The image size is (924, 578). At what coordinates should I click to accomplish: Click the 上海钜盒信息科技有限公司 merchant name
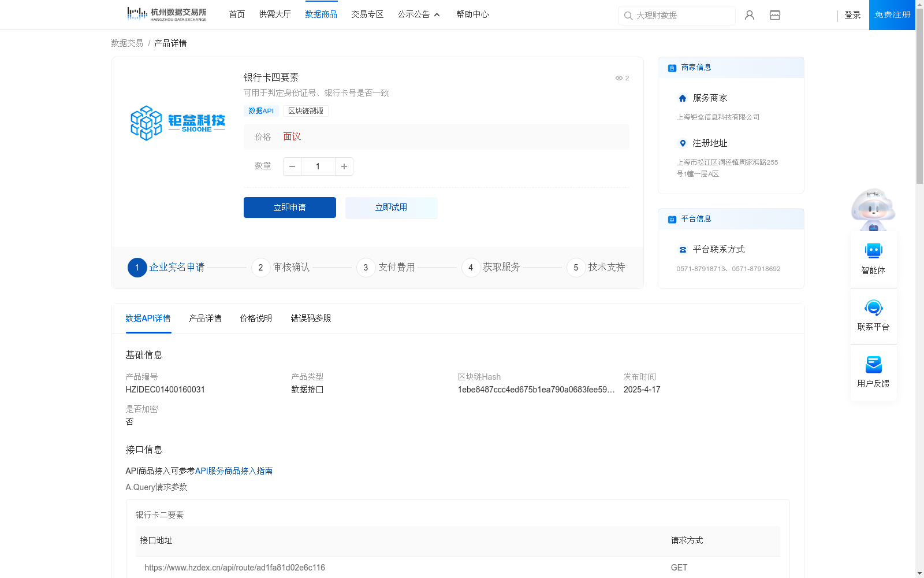718,117
